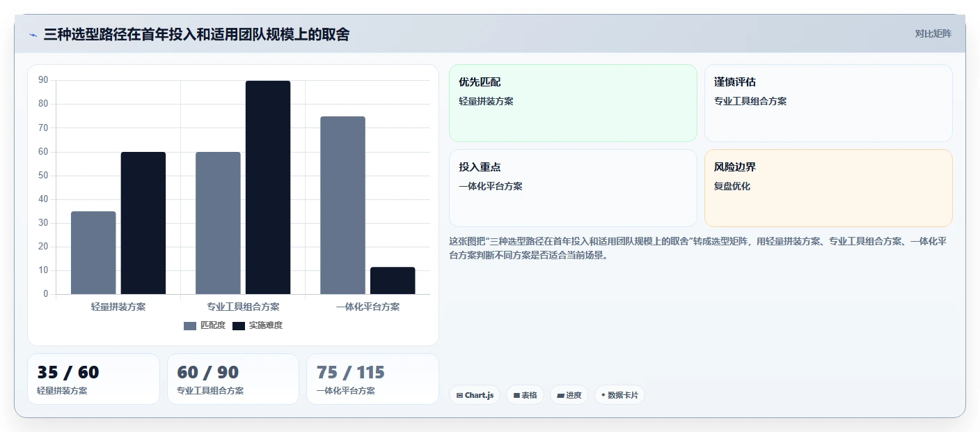This screenshot has height=432, width=980.
Task: Click the y-axis value 50
Action: 43,175
